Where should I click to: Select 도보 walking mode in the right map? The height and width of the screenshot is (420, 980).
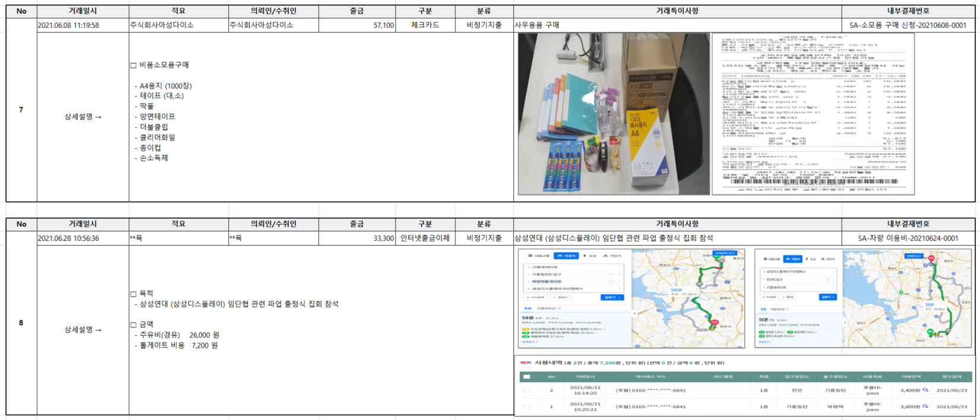point(810,259)
